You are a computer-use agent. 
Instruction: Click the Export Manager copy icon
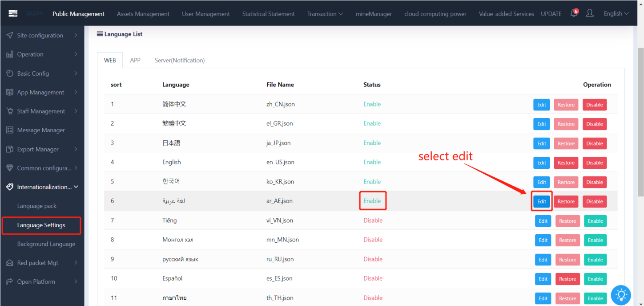[x=9, y=149]
